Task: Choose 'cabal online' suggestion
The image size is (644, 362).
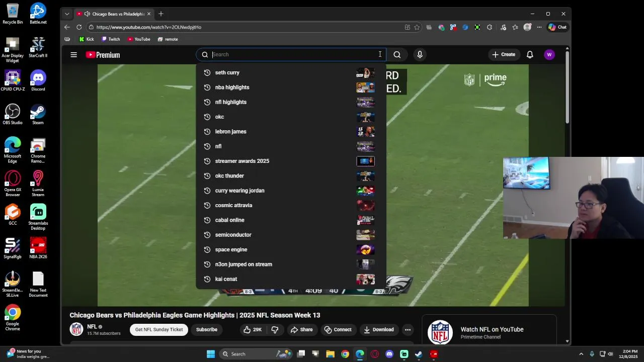Action: (291, 220)
